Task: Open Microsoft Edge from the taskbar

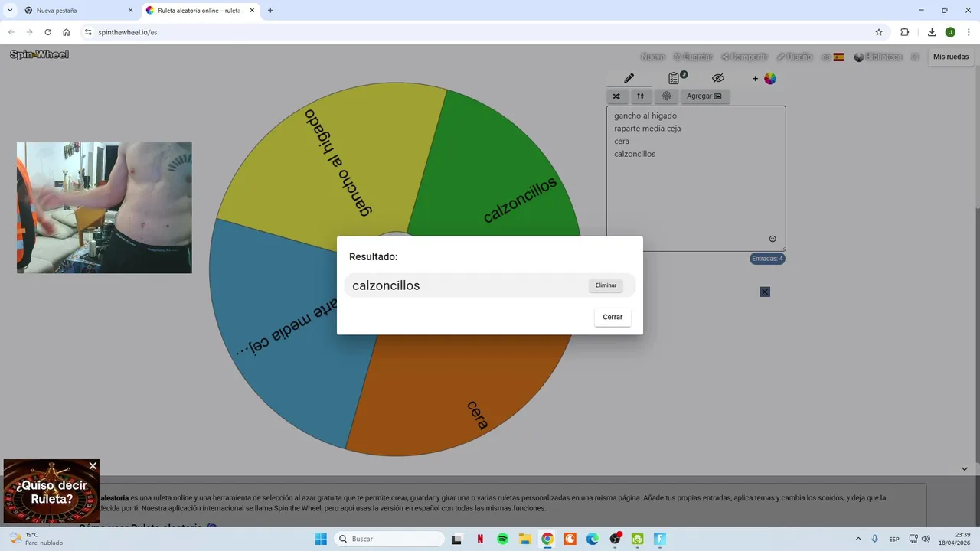Action: (x=593, y=539)
